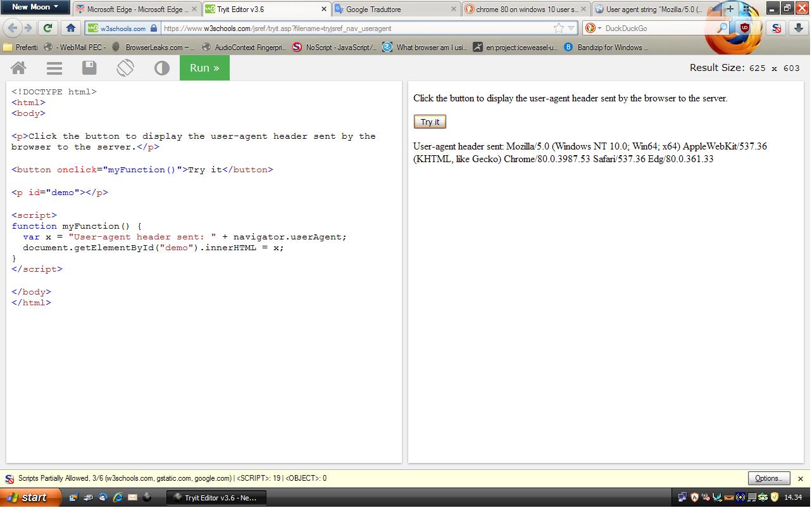This screenshot has height=508, width=812.
Task: Click the browser Home icon in navigation bar
Action: click(x=71, y=28)
